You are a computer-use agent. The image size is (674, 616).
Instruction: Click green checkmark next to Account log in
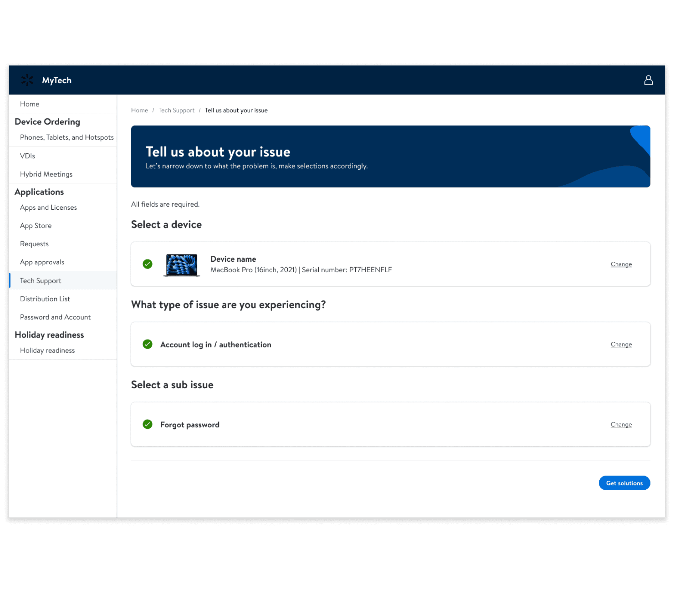147,344
